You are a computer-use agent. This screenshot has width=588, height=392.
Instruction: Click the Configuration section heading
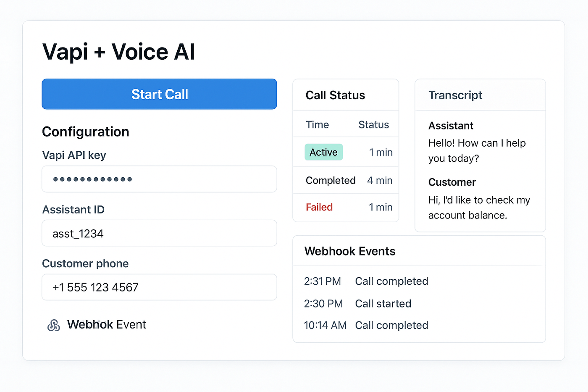(86, 132)
